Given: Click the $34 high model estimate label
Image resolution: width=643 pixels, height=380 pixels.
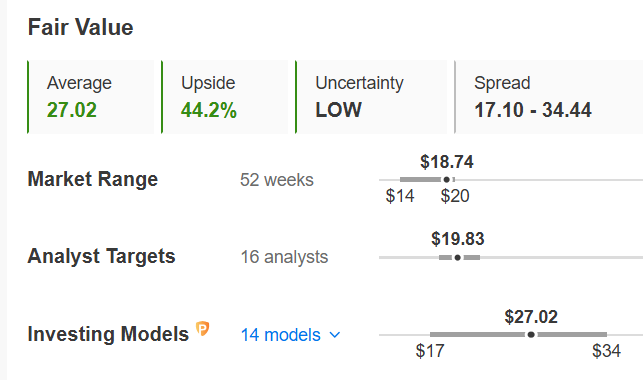Looking at the screenshot, I should [x=607, y=351].
